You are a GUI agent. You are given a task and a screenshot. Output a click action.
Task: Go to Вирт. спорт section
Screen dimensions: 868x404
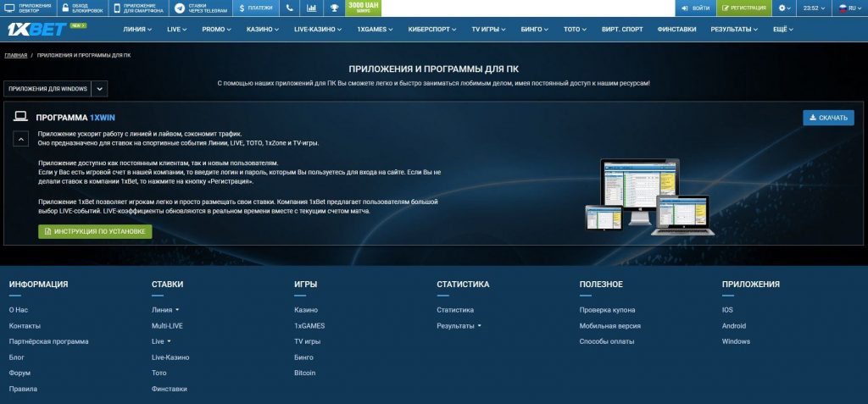622,30
